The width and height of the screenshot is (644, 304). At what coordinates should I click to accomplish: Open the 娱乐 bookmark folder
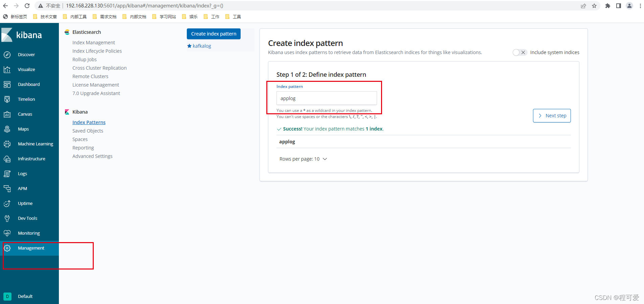click(190, 17)
